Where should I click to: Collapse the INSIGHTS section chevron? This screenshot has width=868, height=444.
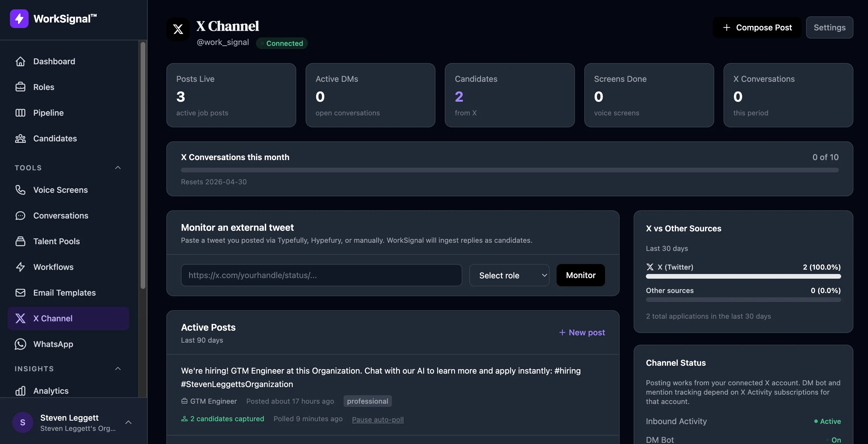pos(118,368)
